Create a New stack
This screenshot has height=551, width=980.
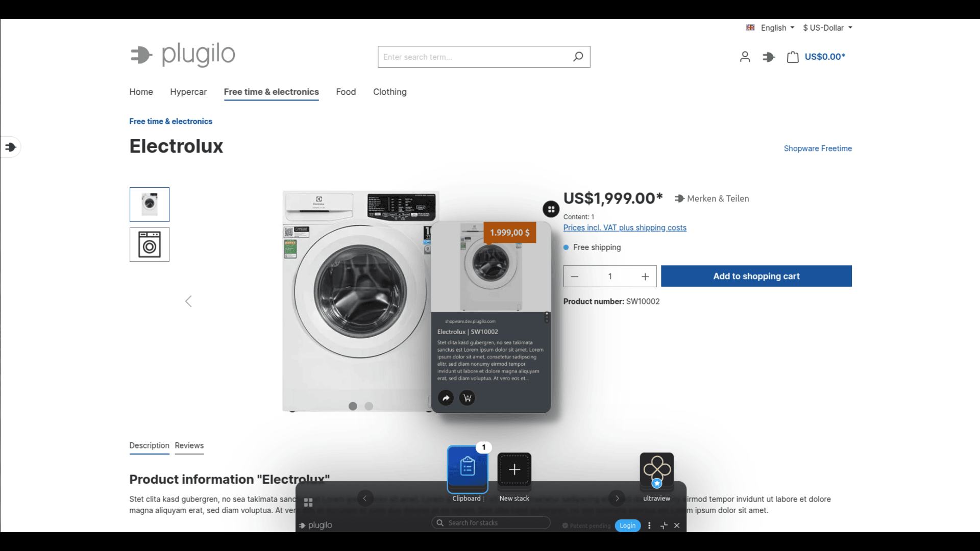pyautogui.click(x=514, y=469)
